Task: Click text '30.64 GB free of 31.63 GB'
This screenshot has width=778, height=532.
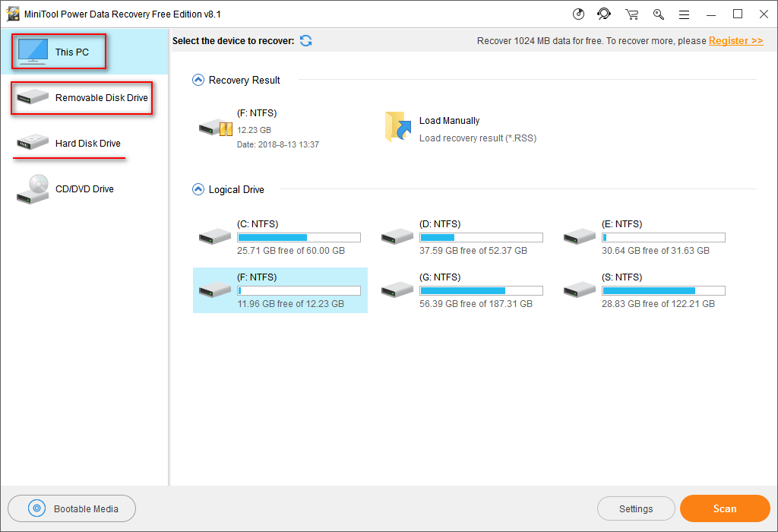Action: pyautogui.click(x=656, y=251)
